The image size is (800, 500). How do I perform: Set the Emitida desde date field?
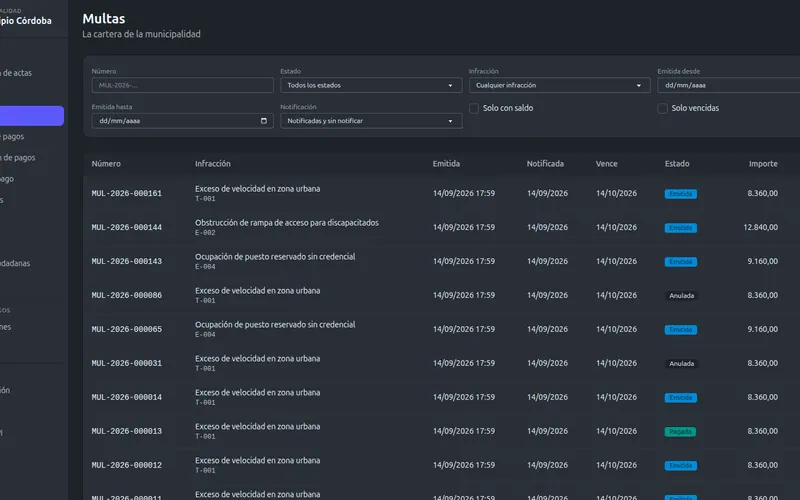coord(729,85)
